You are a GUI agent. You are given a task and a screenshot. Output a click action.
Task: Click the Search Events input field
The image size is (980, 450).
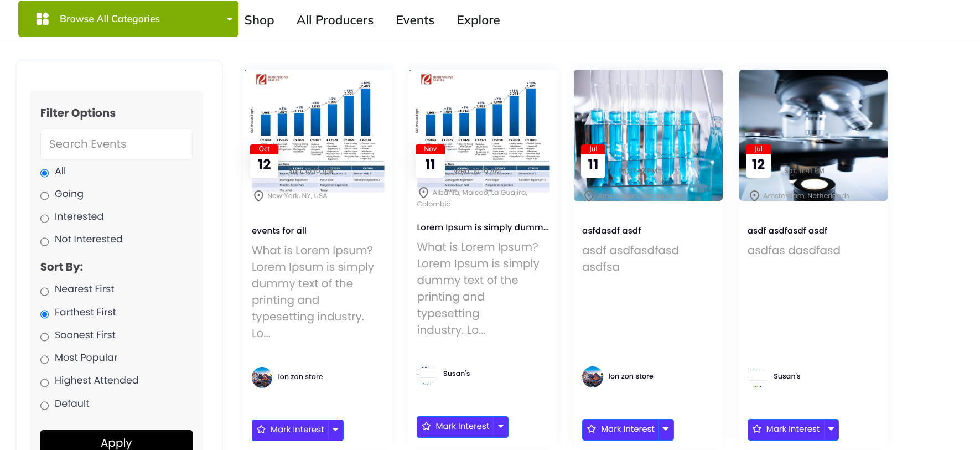point(116,144)
